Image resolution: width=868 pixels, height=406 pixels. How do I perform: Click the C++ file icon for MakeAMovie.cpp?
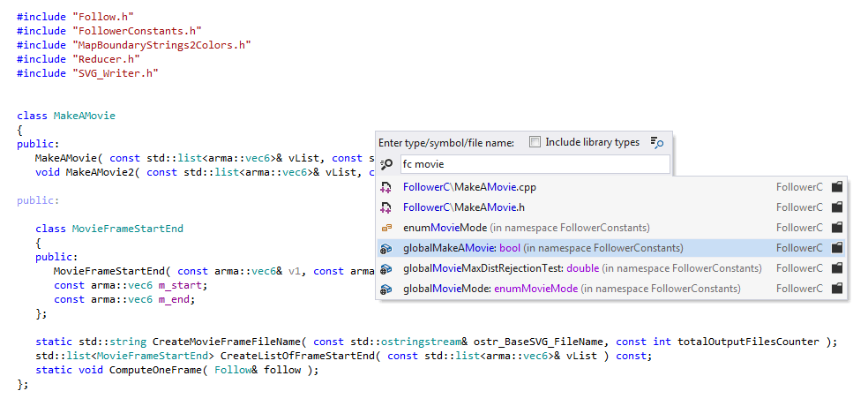pyautogui.click(x=385, y=187)
